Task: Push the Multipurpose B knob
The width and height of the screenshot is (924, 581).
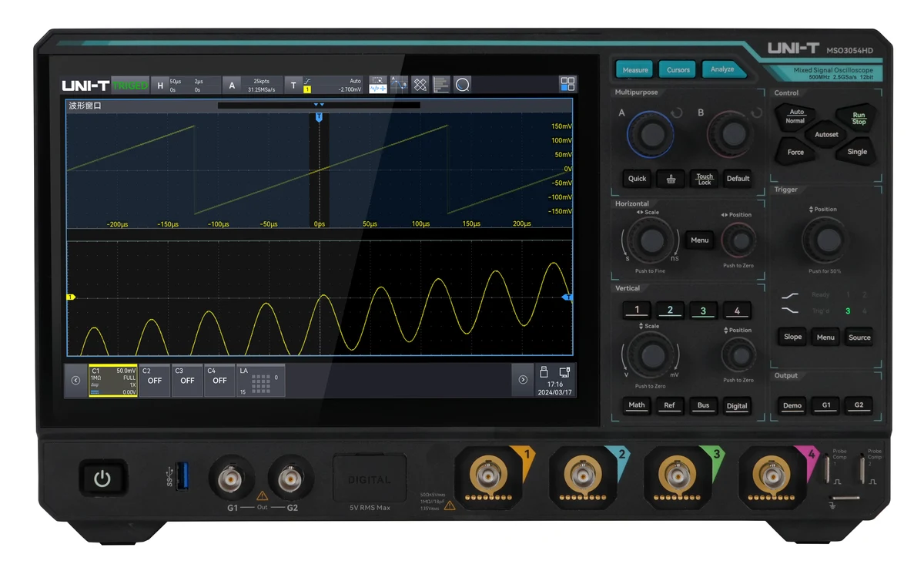Action: (730, 134)
